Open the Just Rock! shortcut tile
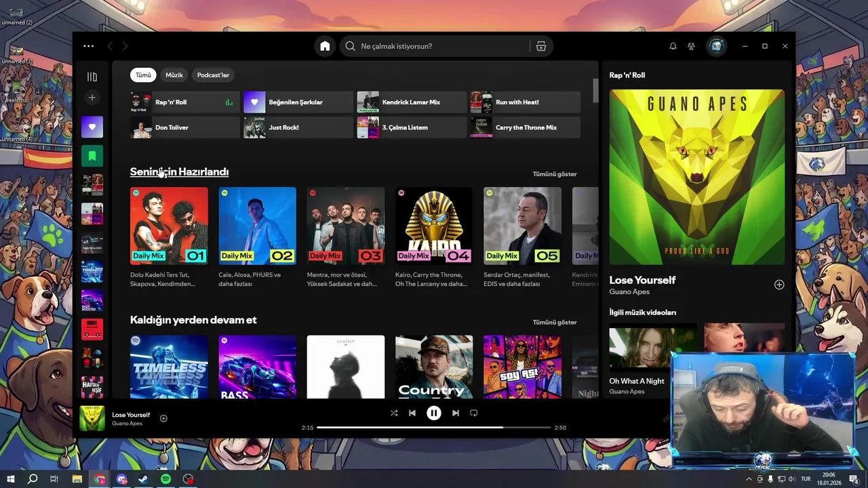Screen dimensions: 868x488 coord(298,127)
